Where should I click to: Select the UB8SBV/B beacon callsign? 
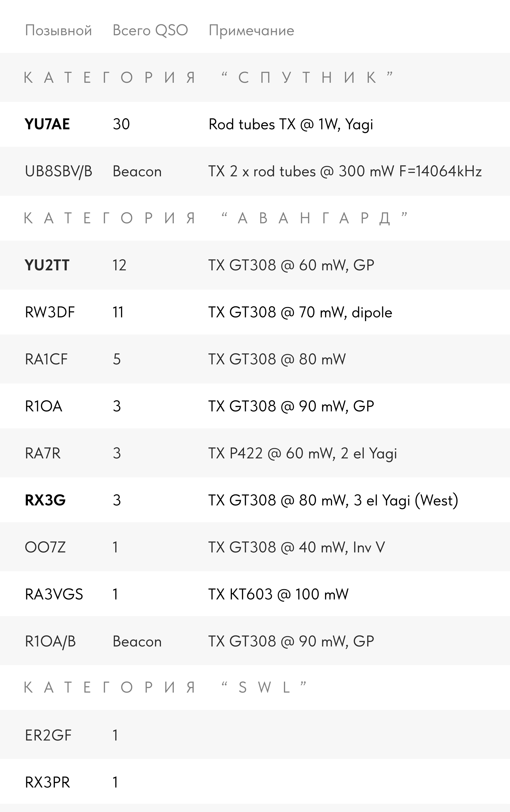59,171
